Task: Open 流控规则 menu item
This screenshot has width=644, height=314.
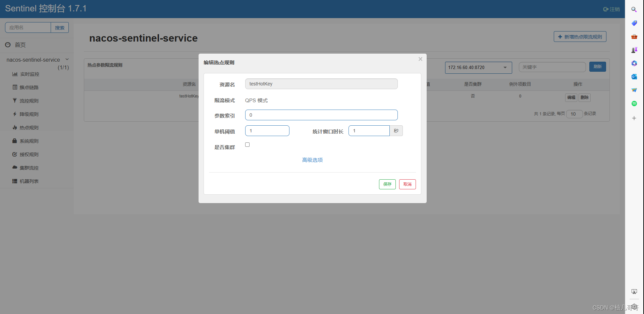Action: [x=29, y=101]
